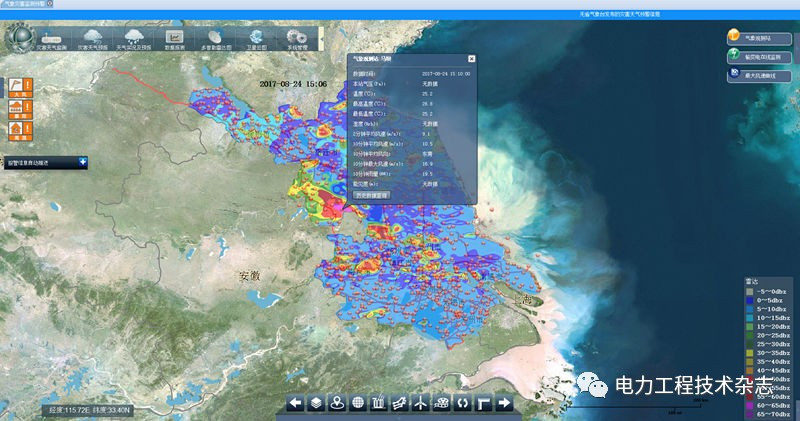
Task: Close the weather station info popup
Action: click(x=471, y=60)
